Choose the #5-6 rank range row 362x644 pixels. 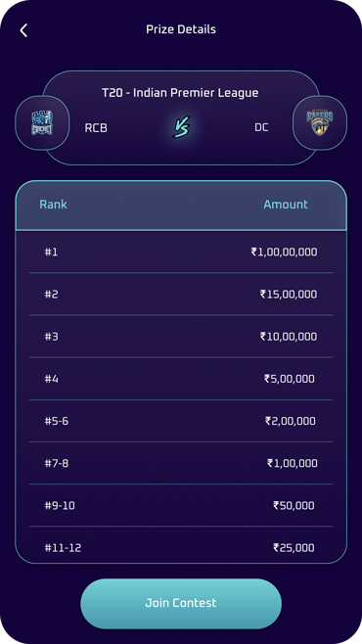click(x=181, y=421)
